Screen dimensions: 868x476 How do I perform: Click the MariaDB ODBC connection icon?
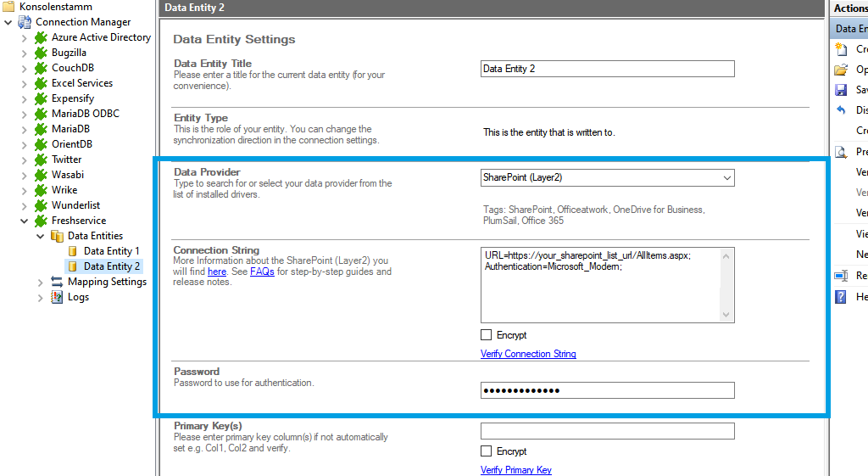(x=41, y=114)
